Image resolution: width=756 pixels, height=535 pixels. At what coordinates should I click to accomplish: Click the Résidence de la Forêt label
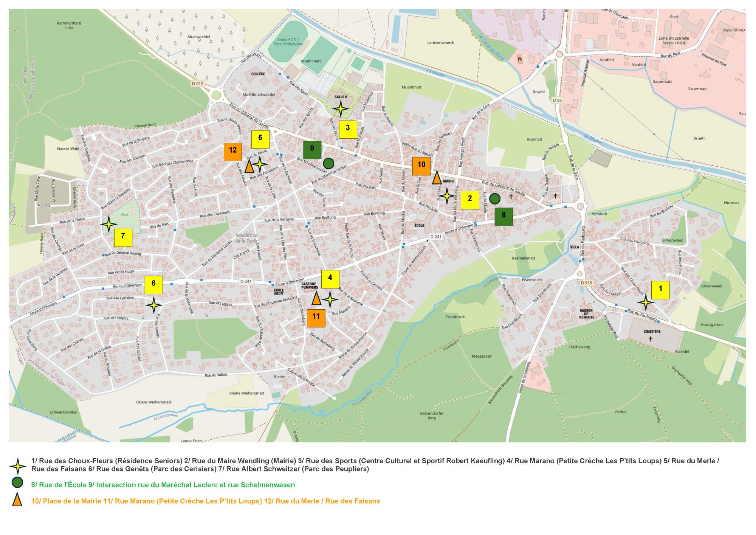(x=246, y=238)
